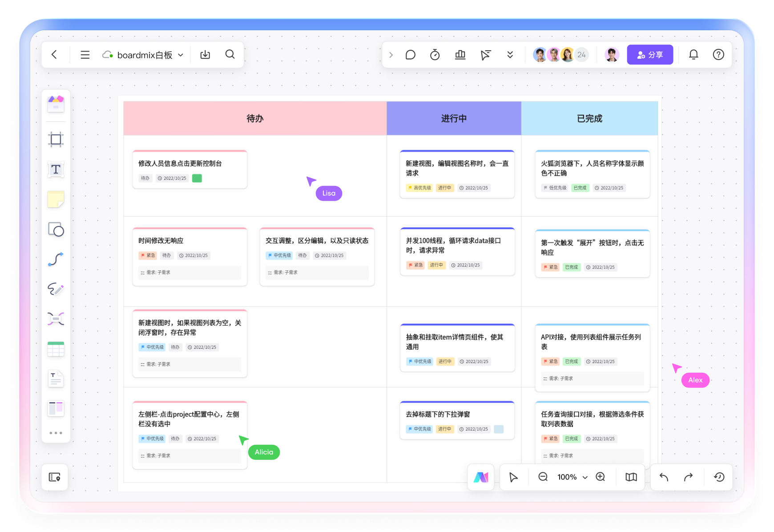
Task: Expand more top toolbar options double chevron
Action: pos(510,55)
